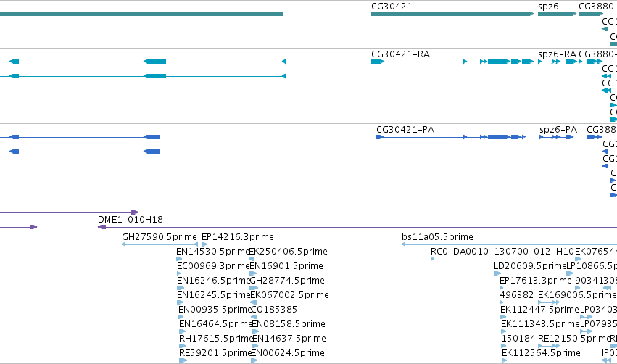The width and height of the screenshot is (617, 364).
Task: Click the spz6-RA transcript label
Action: pos(557,54)
